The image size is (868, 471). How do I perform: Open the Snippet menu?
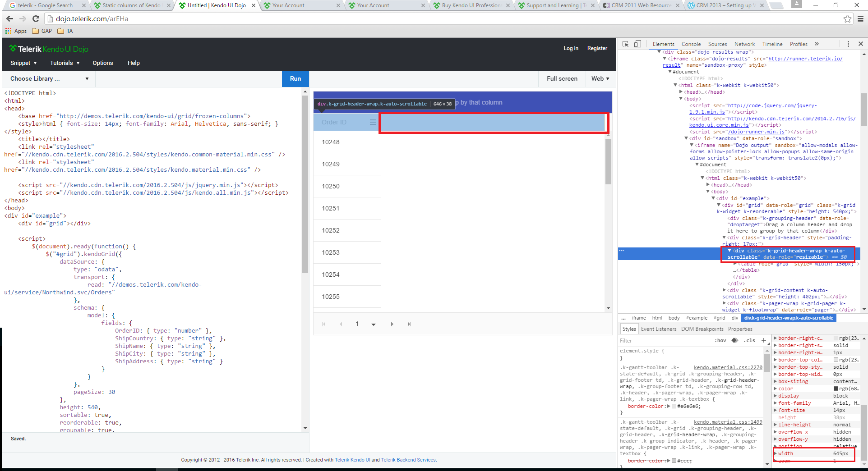pos(23,63)
